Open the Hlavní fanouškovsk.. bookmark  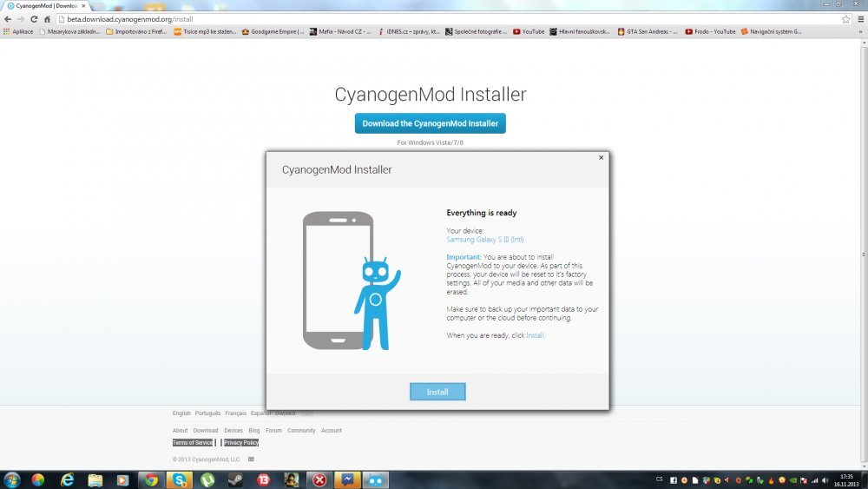(580, 31)
